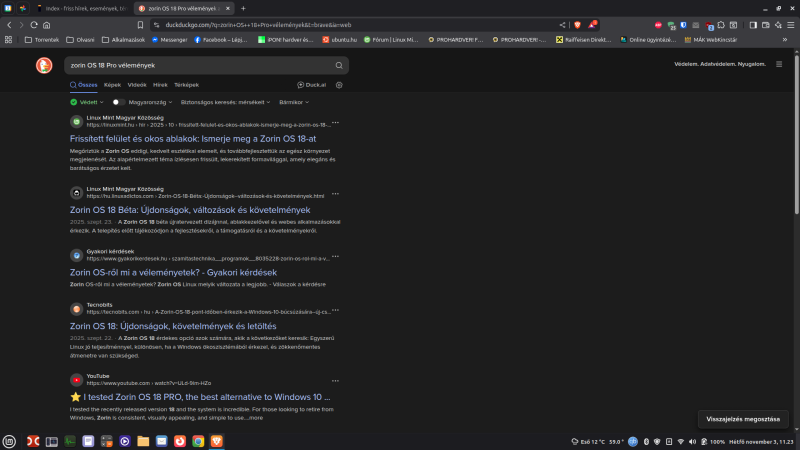The height and width of the screenshot is (450, 800).
Task: Toggle the browser sidebar panel
Action: coord(753,24)
